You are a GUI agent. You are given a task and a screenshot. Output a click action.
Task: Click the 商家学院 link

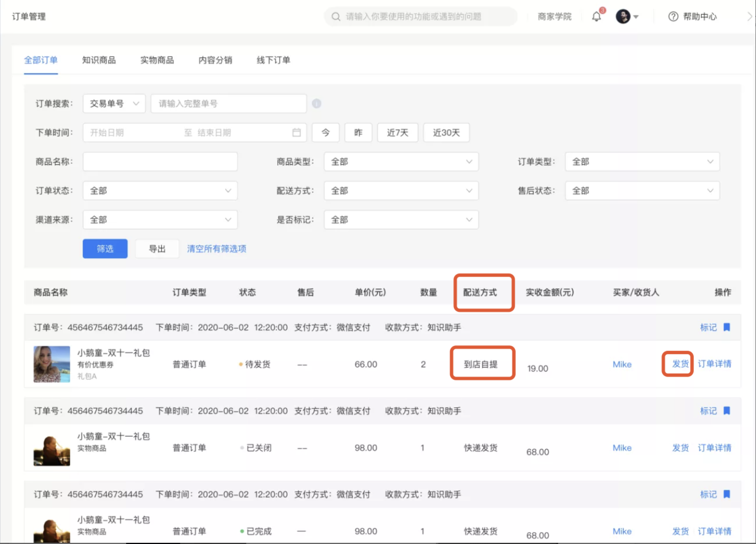point(555,17)
